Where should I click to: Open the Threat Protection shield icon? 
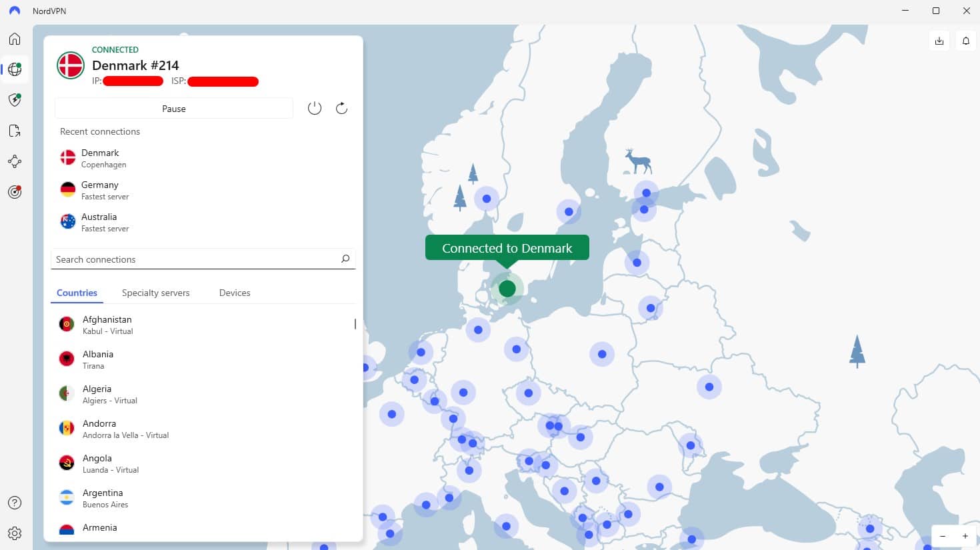click(x=15, y=100)
